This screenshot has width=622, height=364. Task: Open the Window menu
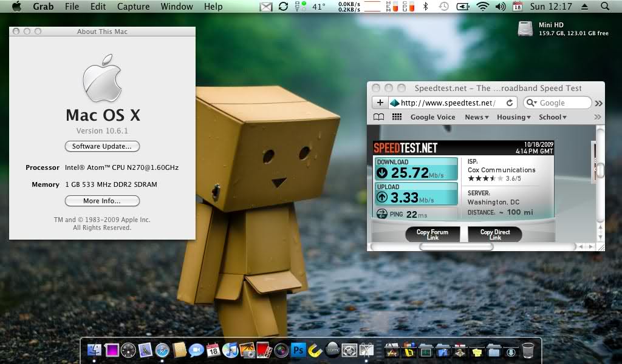(x=177, y=6)
